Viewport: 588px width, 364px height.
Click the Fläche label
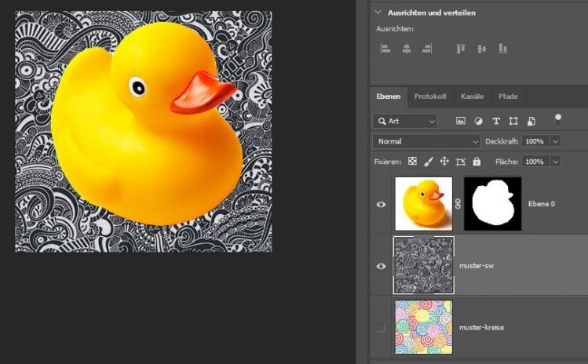[x=506, y=162]
